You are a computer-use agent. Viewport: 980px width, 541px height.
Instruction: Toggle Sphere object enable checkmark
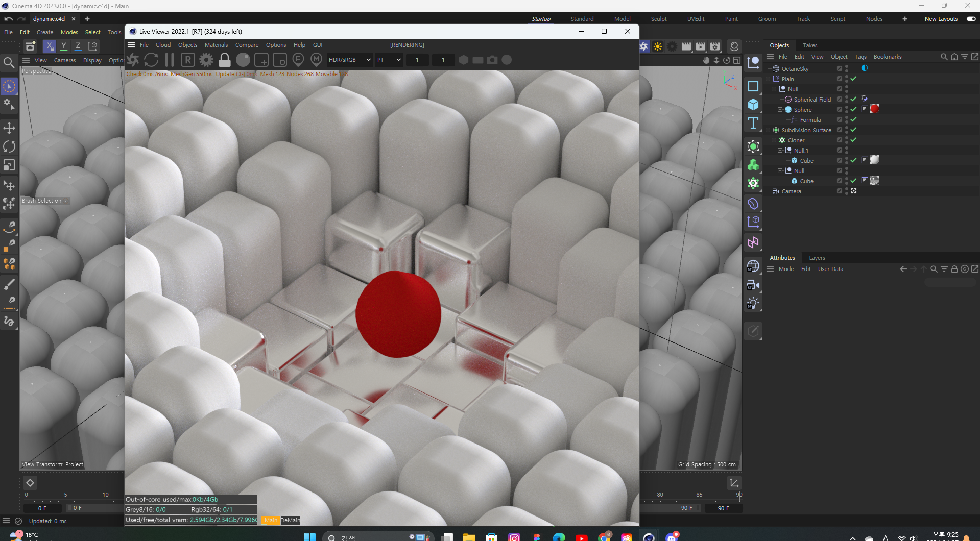[853, 109]
